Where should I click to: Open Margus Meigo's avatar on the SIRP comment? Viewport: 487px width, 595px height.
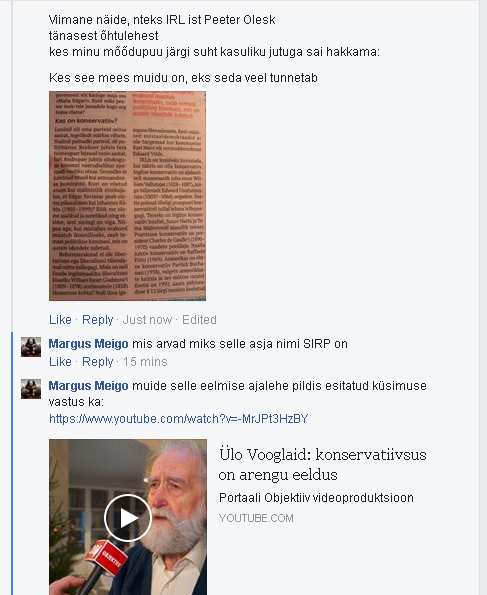pyautogui.click(x=31, y=347)
